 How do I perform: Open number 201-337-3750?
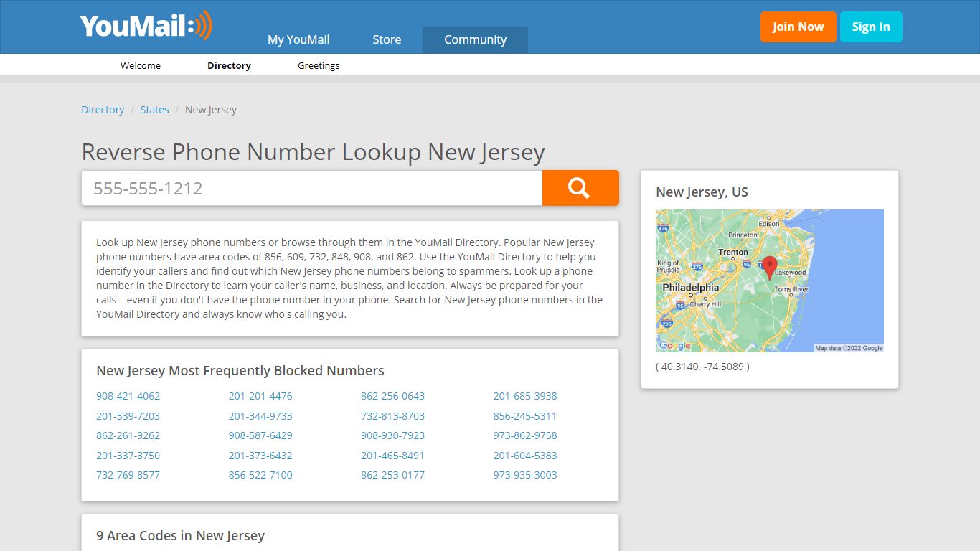click(128, 456)
